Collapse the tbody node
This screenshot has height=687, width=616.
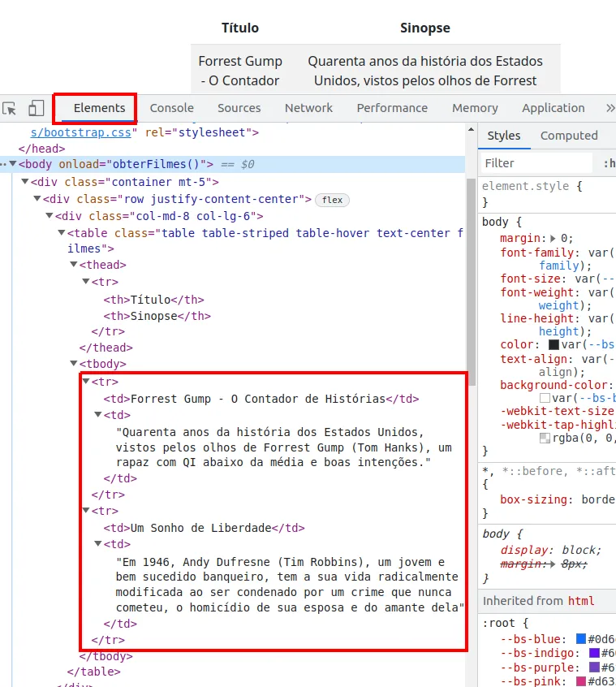(74, 363)
